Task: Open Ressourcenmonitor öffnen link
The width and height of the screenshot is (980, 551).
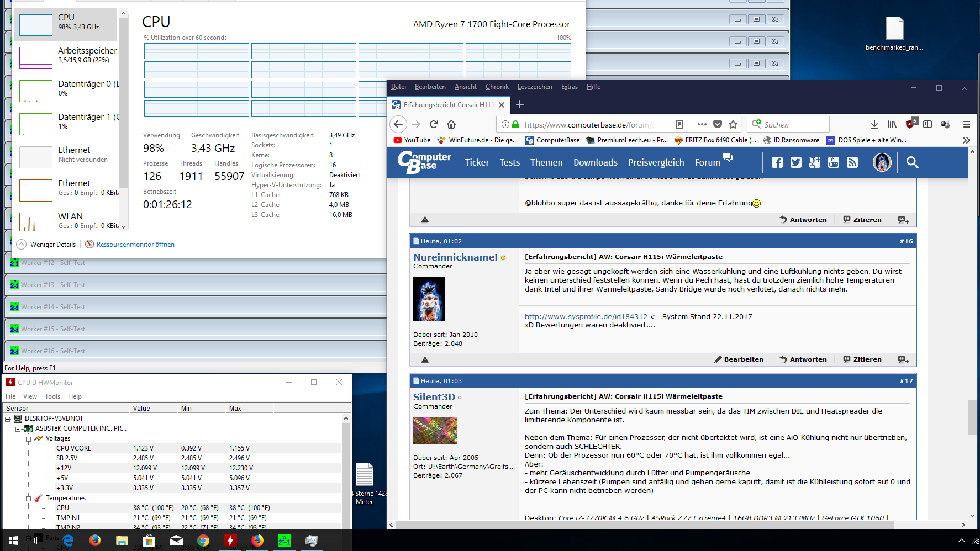Action: click(135, 244)
